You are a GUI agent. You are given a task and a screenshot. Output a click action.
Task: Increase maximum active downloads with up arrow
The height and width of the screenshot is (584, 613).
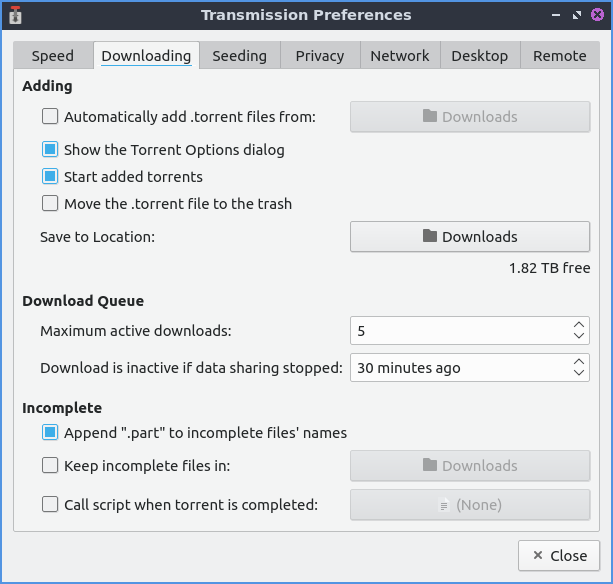point(579,324)
